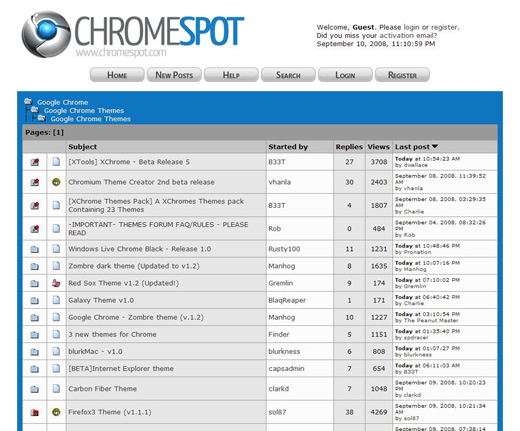This screenshot has width=520, height=431.
Task: Open Google Chrome - Zombre theme (v.1.2)
Action: (136, 317)
